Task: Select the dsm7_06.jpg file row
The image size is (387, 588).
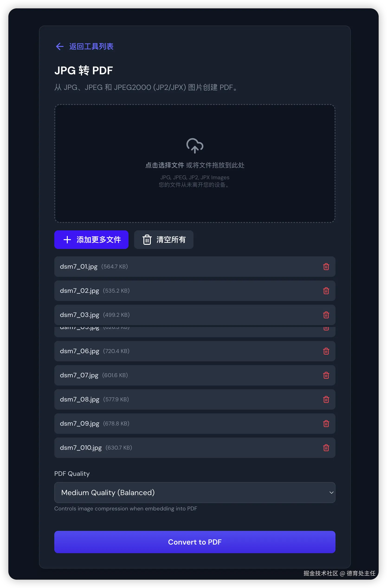Action: tap(195, 351)
